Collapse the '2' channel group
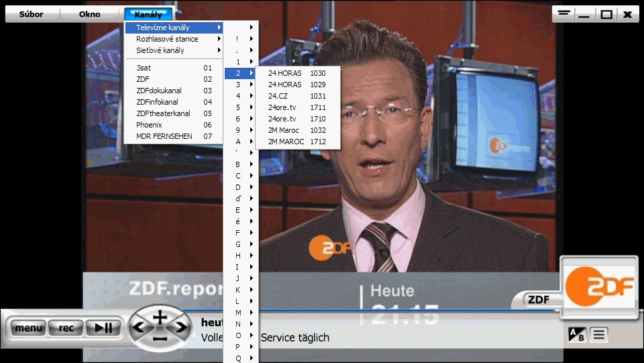The image size is (644, 363). point(241,73)
